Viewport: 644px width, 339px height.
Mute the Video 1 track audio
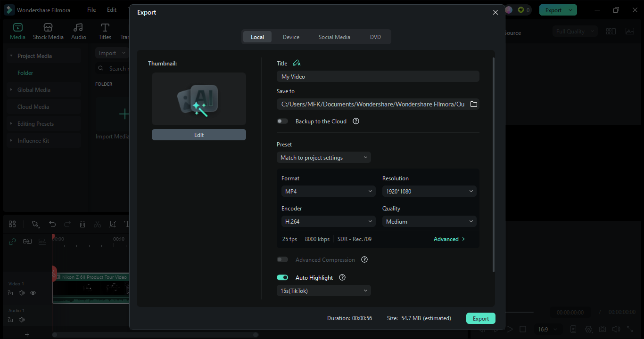22,293
